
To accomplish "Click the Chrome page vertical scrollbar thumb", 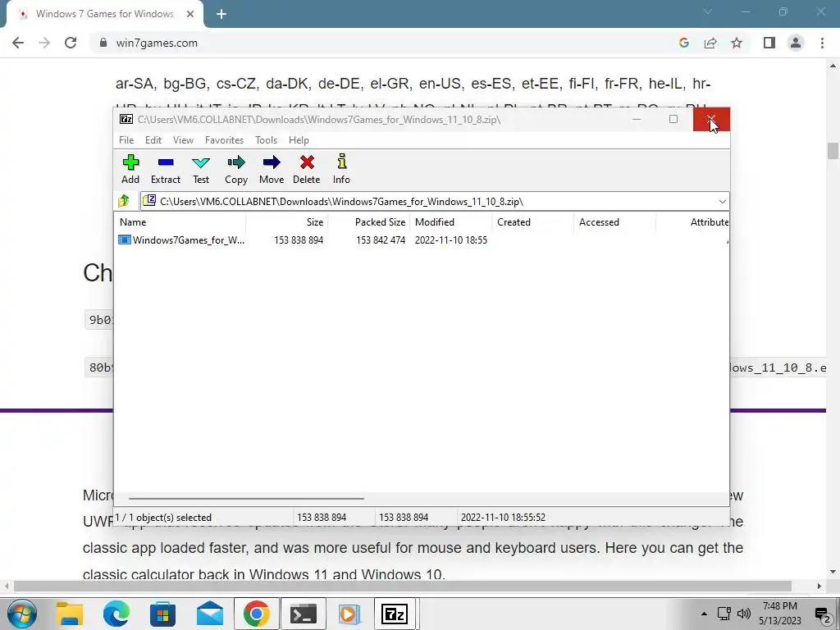I will (833, 151).
